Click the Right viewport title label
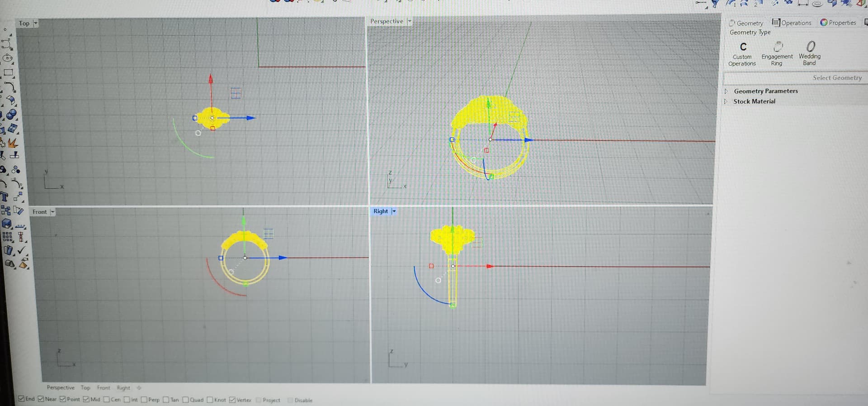 [381, 211]
